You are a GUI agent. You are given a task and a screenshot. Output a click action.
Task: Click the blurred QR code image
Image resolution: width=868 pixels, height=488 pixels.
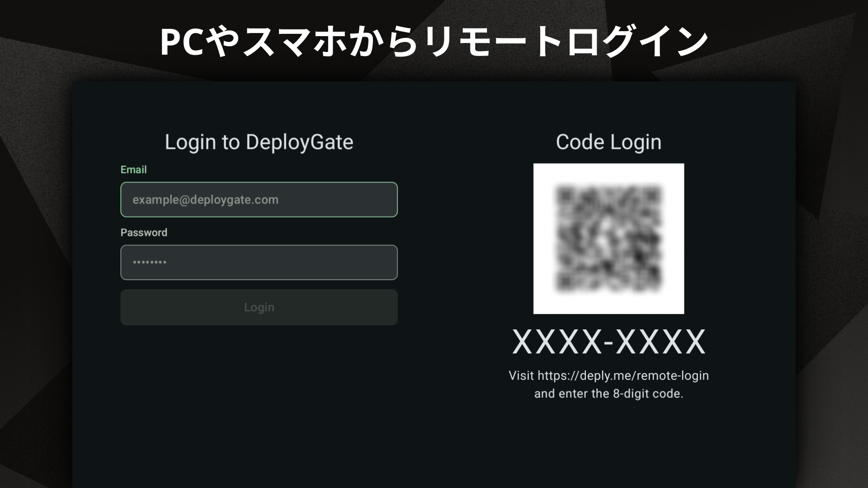tap(609, 239)
